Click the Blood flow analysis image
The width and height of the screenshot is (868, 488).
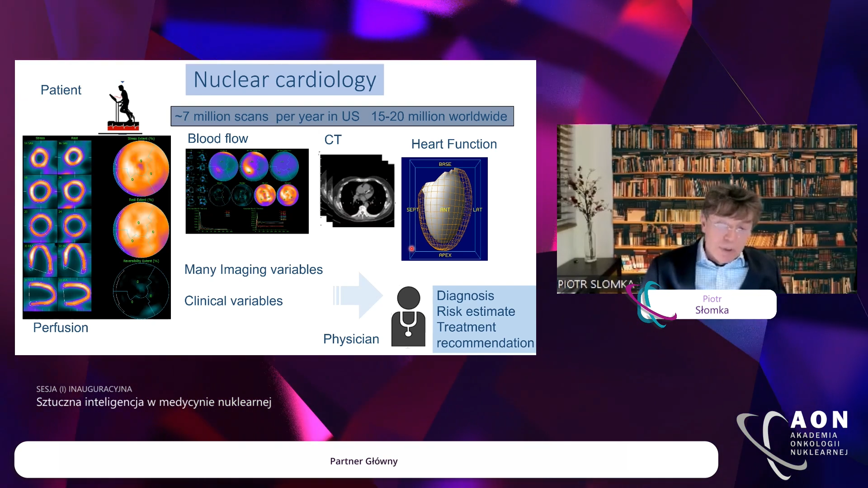coord(247,191)
